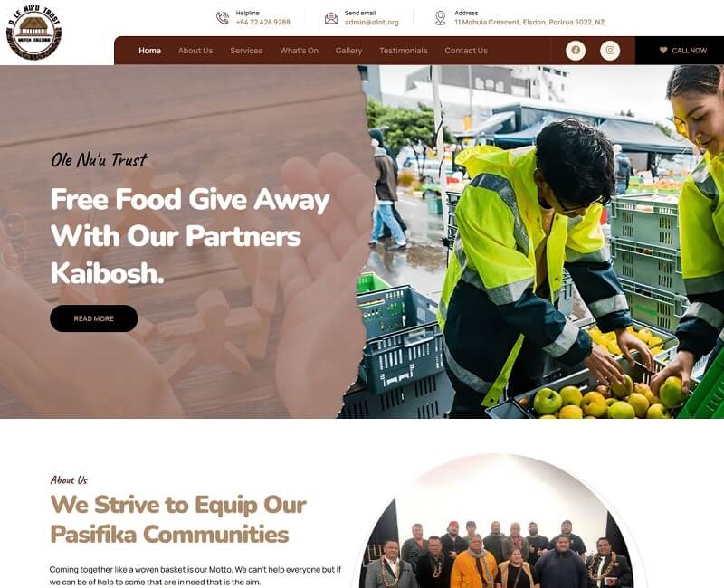Viewport: 724px width, 588px height.
Task: Open the Instagram profile icon
Action: pyautogui.click(x=610, y=51)
